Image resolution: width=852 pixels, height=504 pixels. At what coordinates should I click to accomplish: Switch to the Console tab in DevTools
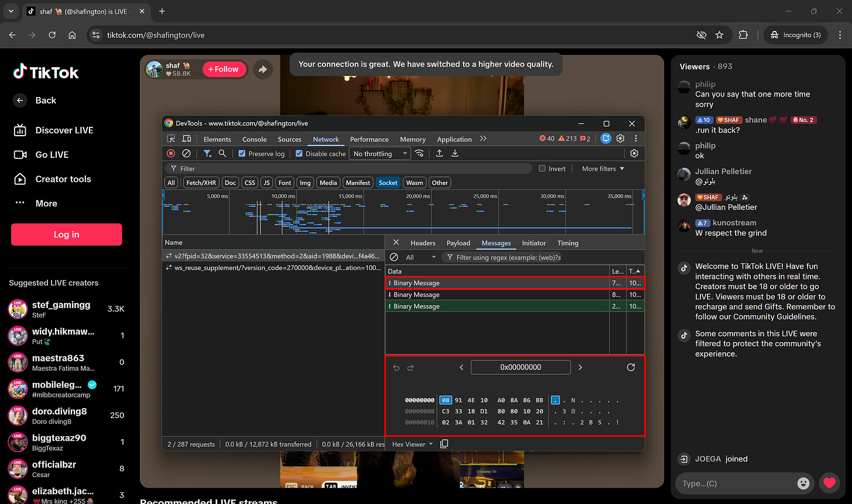(x=255, y=139)
